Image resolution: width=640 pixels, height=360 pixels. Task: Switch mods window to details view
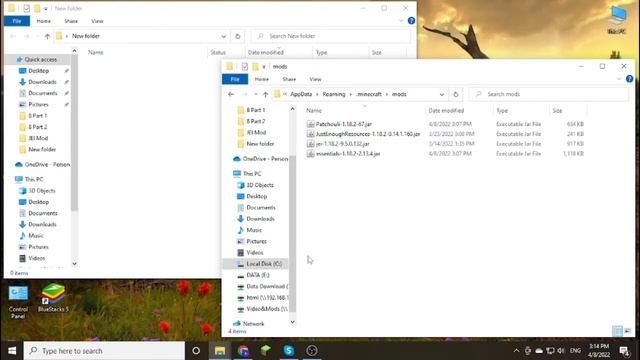pyautogui.click(x=617, y=331)
